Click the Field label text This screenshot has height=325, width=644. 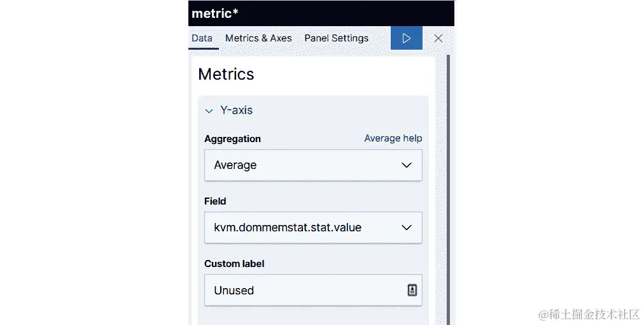pyautogui.click(x=215, y=201)
